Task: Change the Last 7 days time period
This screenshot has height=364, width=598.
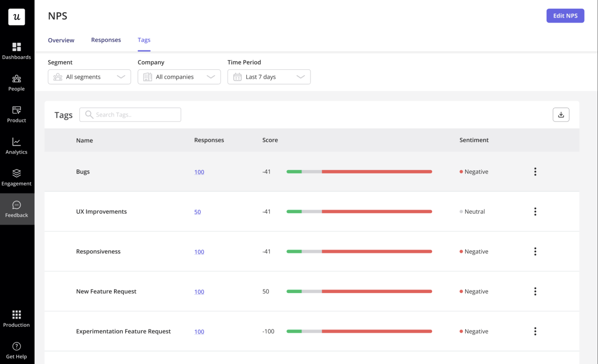Action: pyautogui.click(x=269, y=77)
